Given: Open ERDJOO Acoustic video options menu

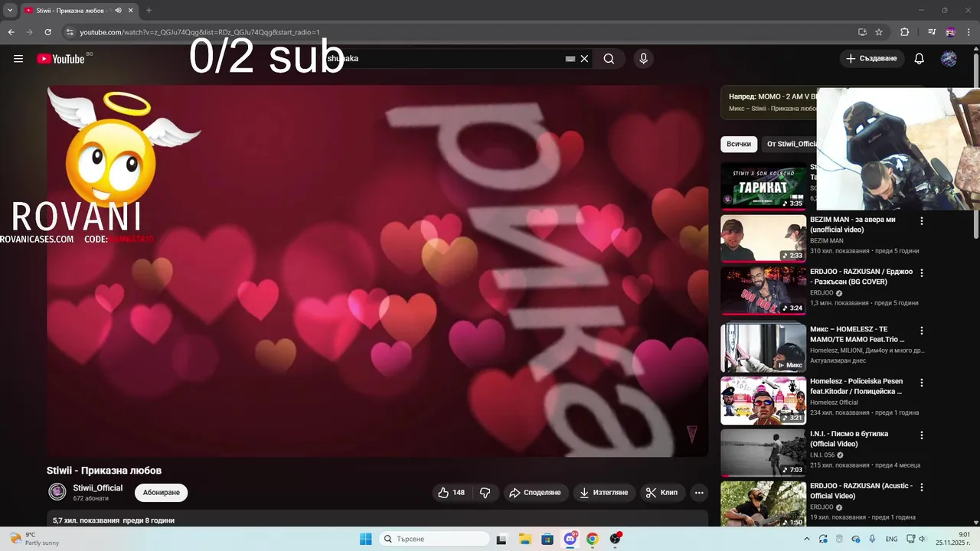Looking at the screenshot, I should tap(922, 487).
